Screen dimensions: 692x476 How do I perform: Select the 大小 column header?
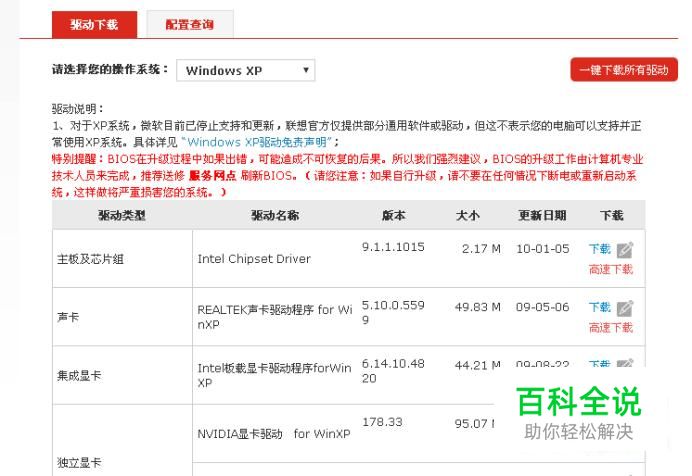pos(467,215)
